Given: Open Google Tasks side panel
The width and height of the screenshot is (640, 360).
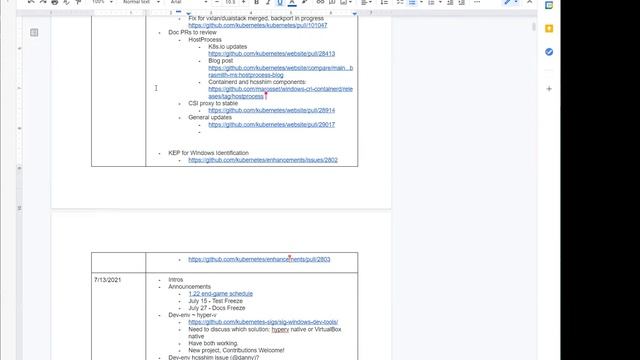Looking at the screenshot, I should tap(549, 52).
